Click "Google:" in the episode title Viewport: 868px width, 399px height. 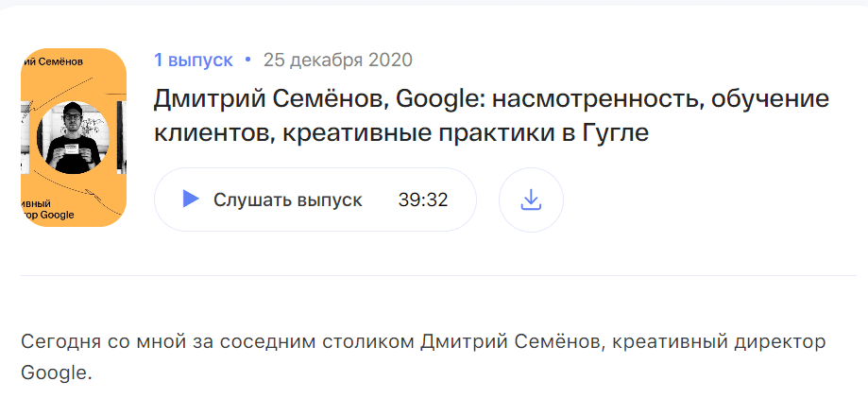pyautogui.click(x=437, y=98)
